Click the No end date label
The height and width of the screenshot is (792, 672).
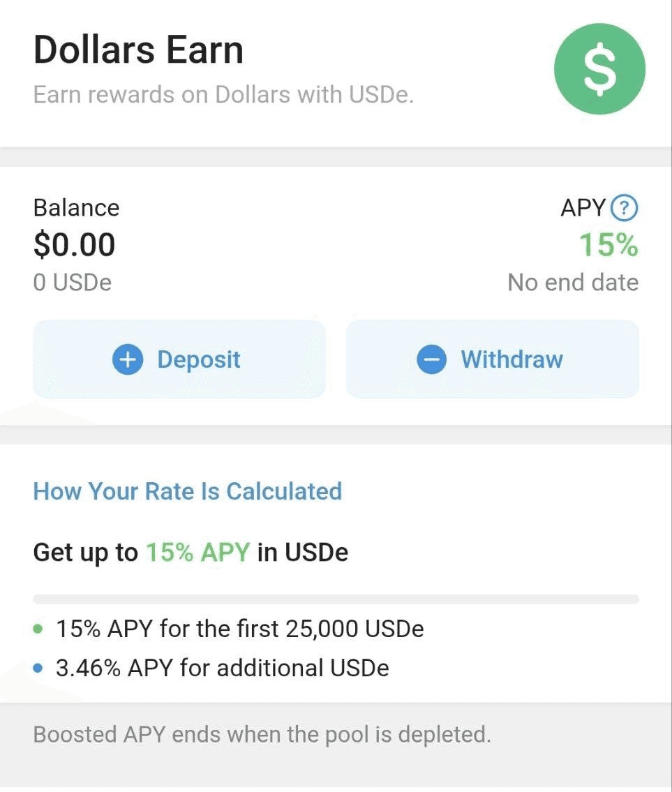coord(573,283)
